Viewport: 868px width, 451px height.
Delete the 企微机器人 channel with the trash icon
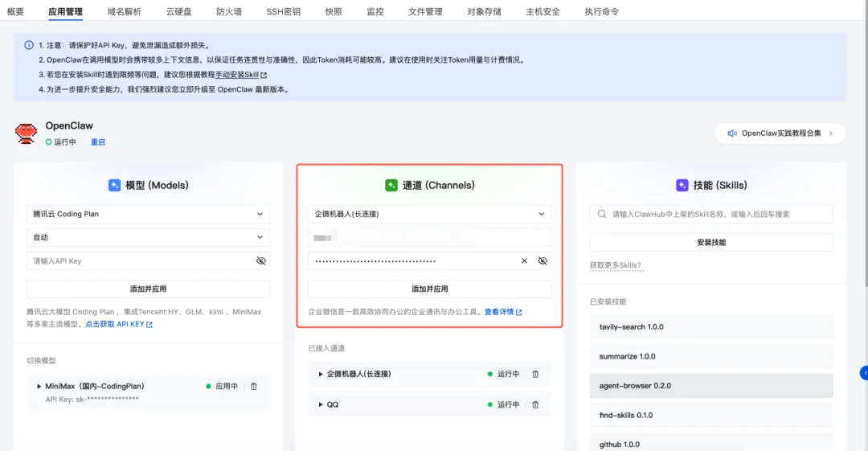(x=535, y=374)
